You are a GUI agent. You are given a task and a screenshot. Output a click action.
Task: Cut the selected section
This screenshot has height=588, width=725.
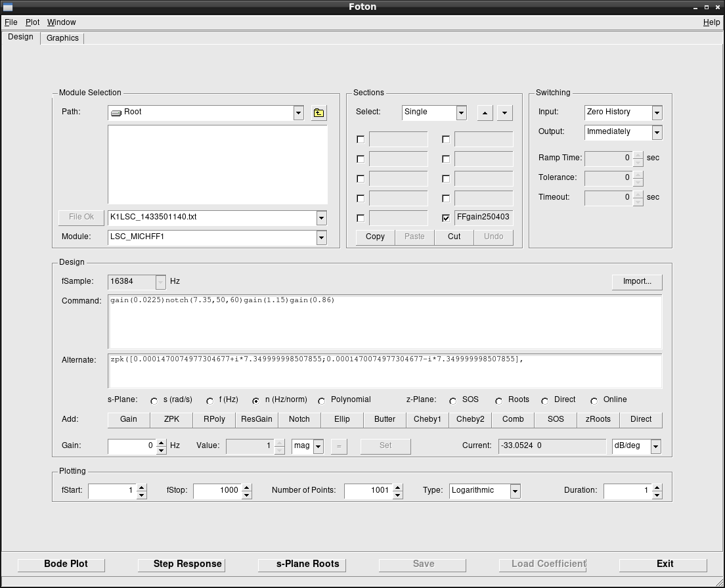coord(454,237)
